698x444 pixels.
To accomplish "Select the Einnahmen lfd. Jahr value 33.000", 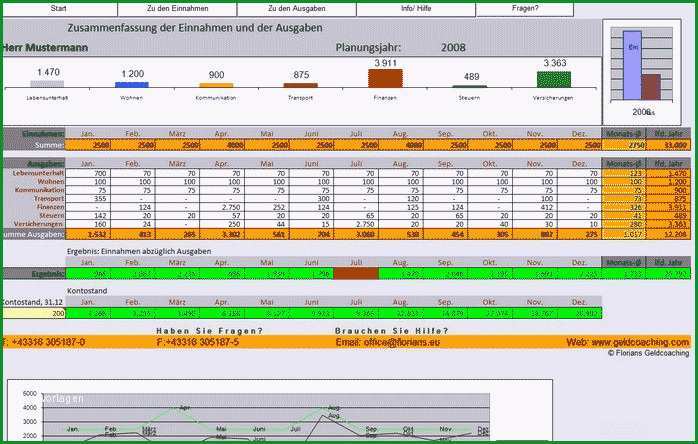I will 668,145.
